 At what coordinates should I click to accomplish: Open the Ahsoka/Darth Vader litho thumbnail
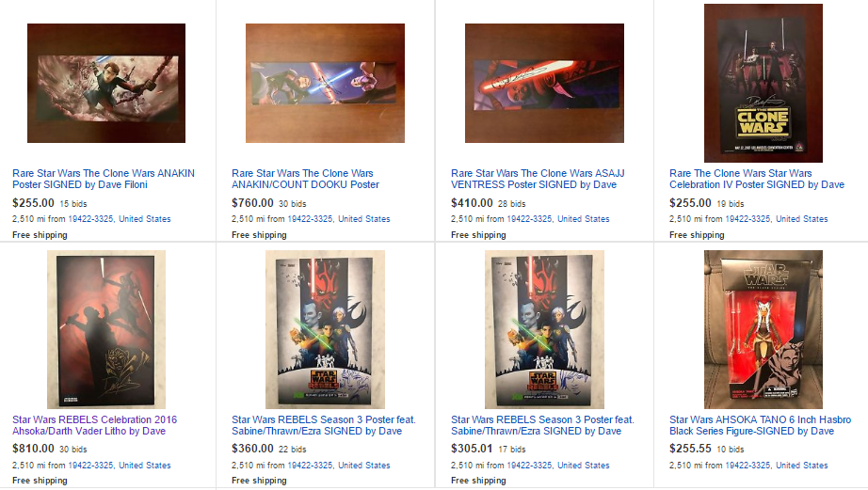point(106,329)
